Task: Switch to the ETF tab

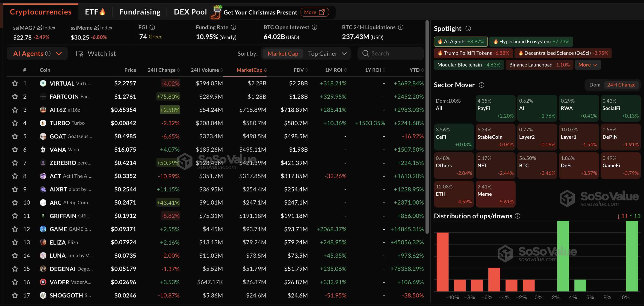Action: point(95,12)
